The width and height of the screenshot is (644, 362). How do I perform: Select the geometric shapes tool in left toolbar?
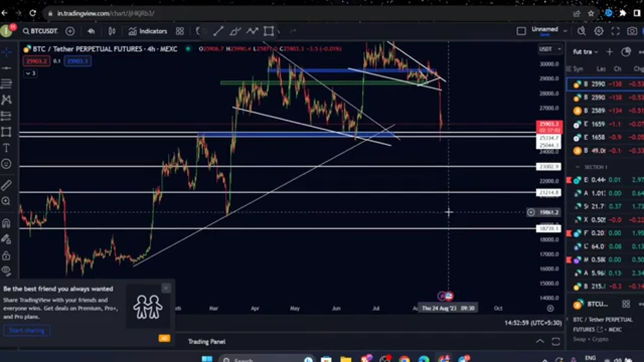pos(6,132)
